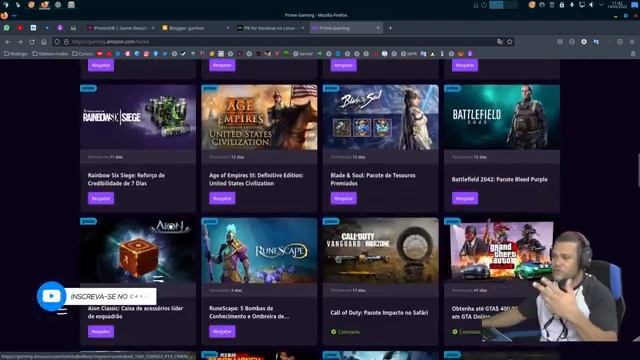
Task: Open the volume icon in system tray
Action: [x=591, y=5]
